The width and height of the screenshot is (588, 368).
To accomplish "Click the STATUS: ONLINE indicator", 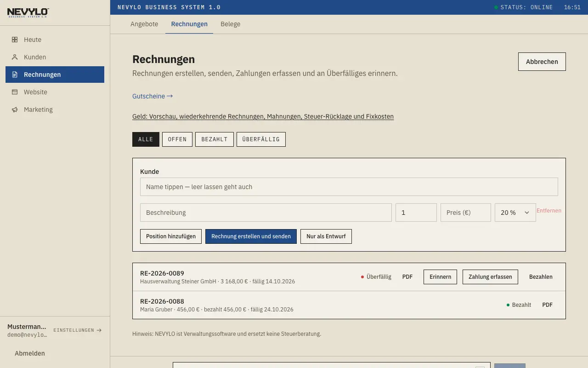I will point(524,7).
